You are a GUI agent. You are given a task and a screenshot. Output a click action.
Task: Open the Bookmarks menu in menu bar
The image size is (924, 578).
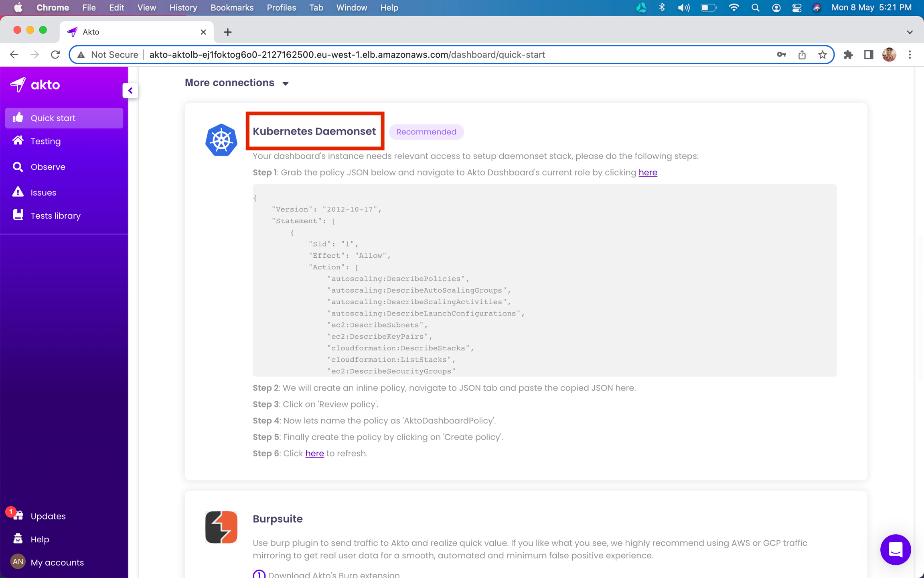coord(232,8)
